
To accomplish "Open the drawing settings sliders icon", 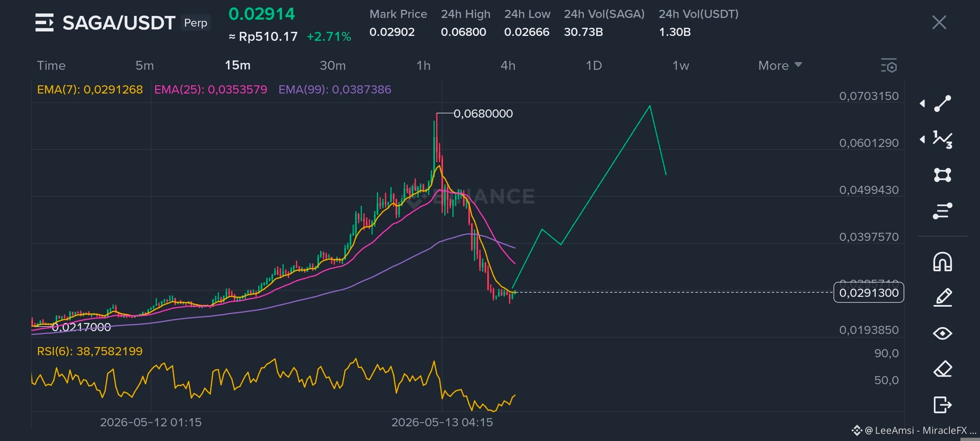I will coord(942,211).
